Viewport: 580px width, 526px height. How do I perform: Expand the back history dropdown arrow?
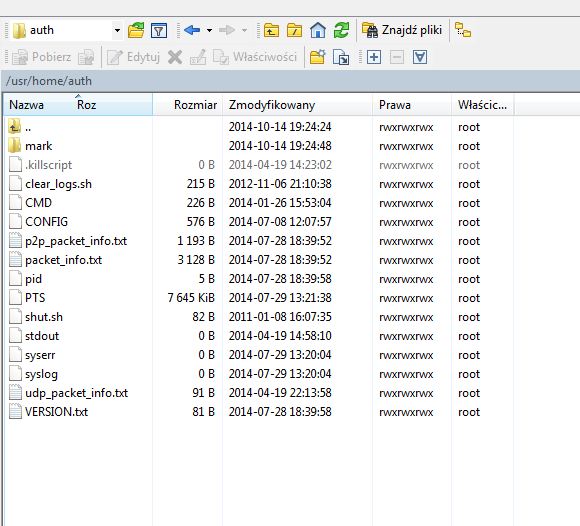(x=209, y=30)
